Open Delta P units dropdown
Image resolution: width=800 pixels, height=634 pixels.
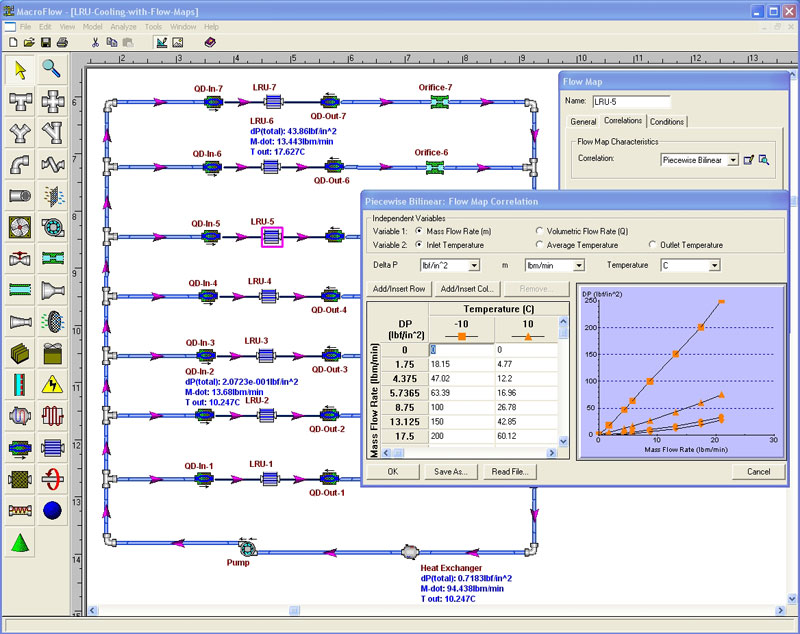click(474, 266)
